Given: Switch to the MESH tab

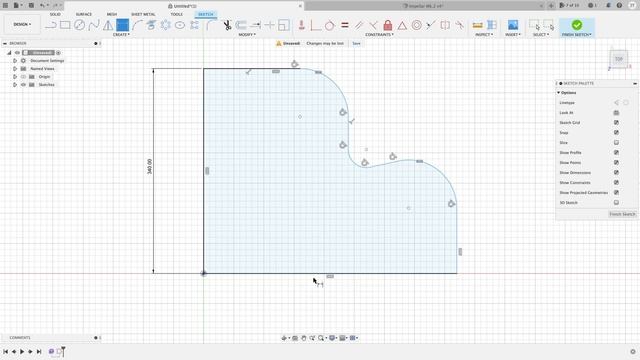Looking at the screenshot, I should (x=112, y=14).
